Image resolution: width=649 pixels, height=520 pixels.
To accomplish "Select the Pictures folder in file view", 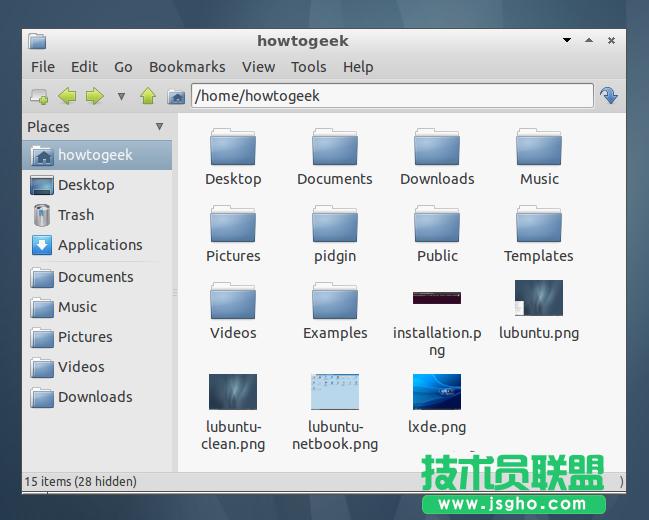I will coord(233,234).
